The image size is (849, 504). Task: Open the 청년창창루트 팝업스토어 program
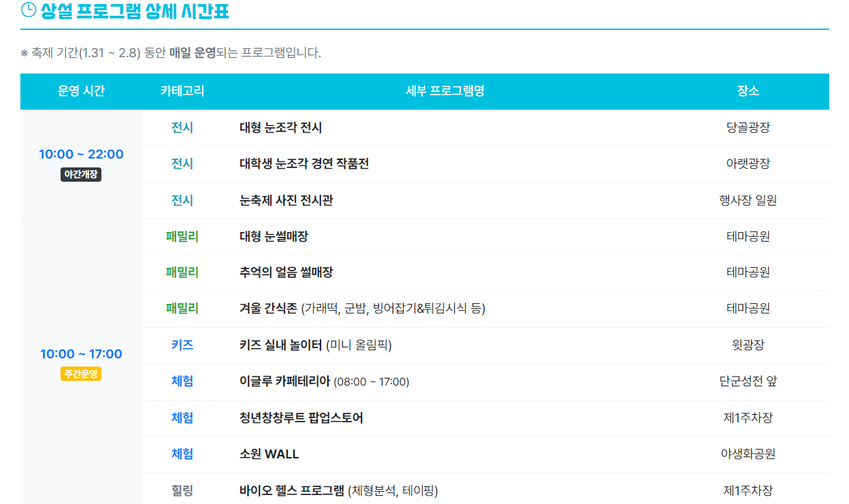(301, 418)
